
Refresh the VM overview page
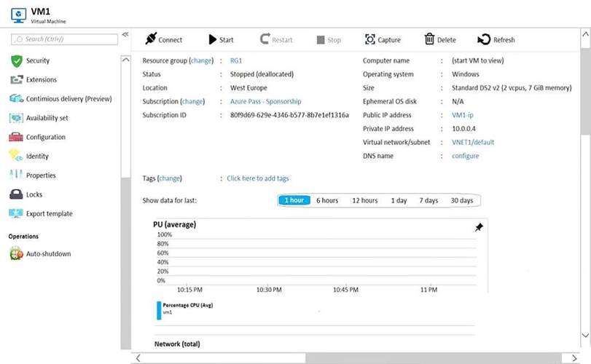click(x=484, y=39)
